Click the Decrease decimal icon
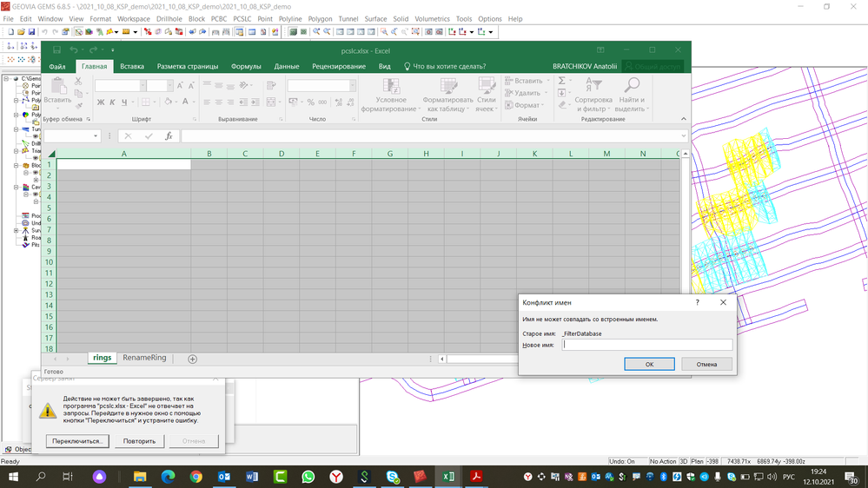 pyautogui.click(x=350, y=102)
